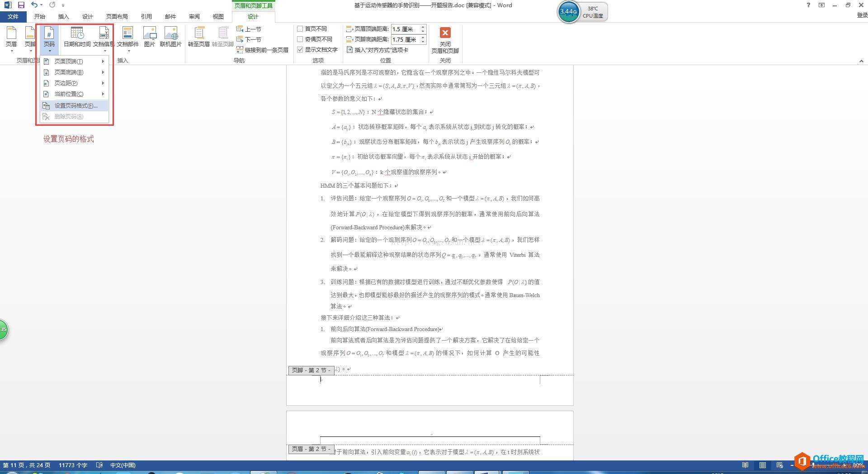Close Header and Footer (关闭页眉和页脚)
Screen dimensions: 868x474
(x=445, y=40)
